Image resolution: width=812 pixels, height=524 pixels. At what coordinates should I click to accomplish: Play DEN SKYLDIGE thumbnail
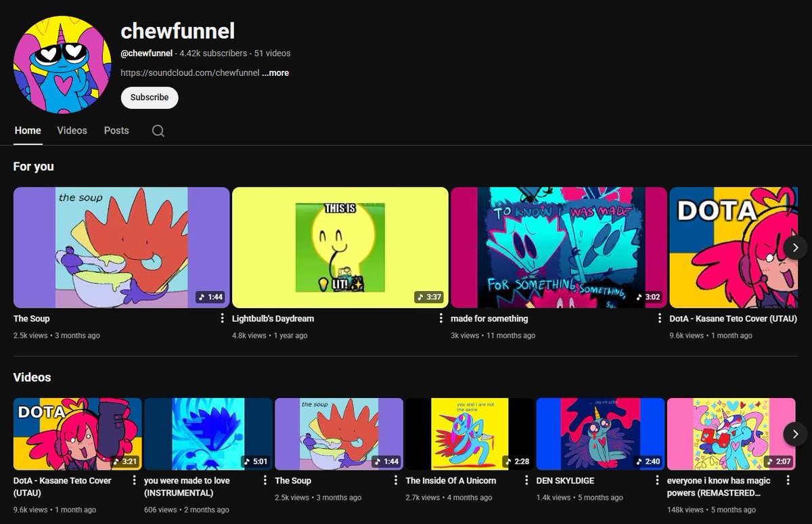coord(601,434)
